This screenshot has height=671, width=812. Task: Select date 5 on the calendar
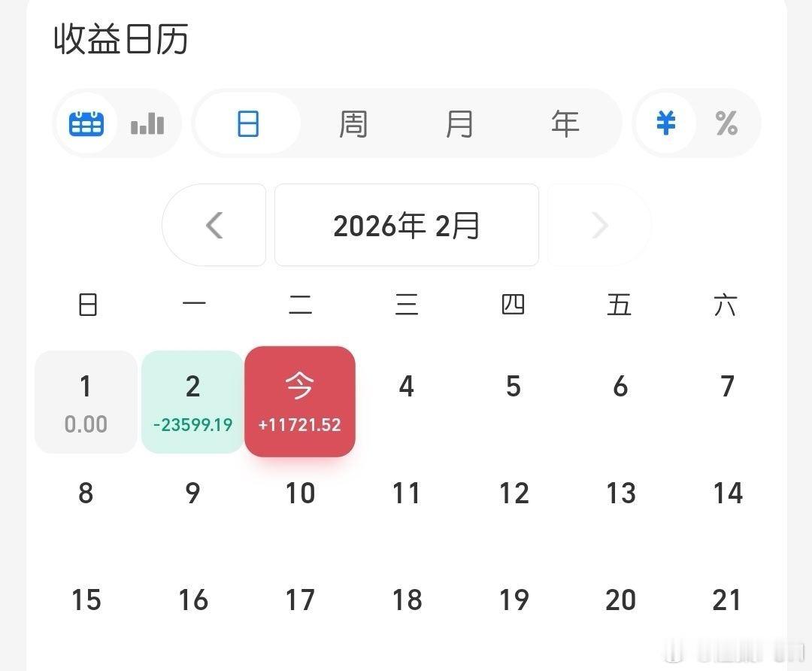[514, 387]
